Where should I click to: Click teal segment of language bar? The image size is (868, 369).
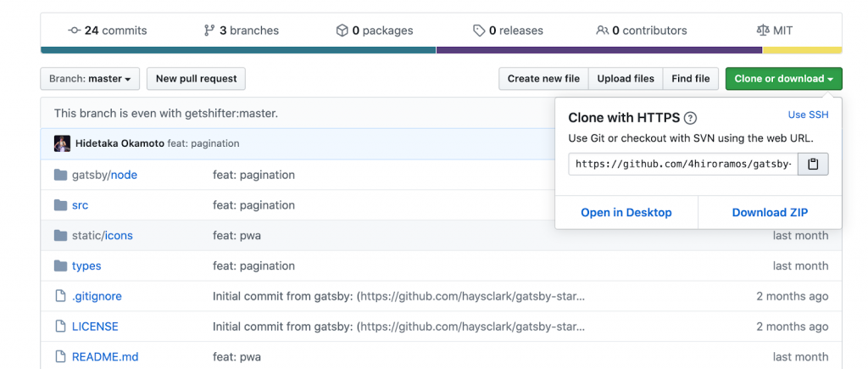[238, 50]
